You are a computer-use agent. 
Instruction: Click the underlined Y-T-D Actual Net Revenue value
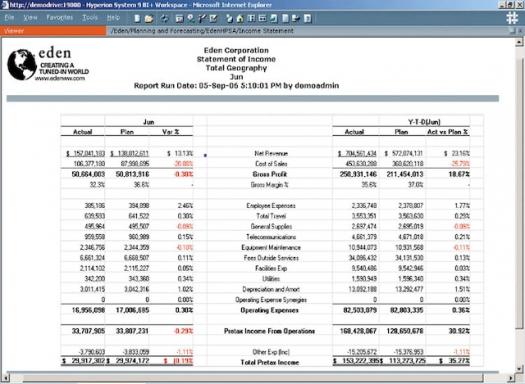pos(357,153)
